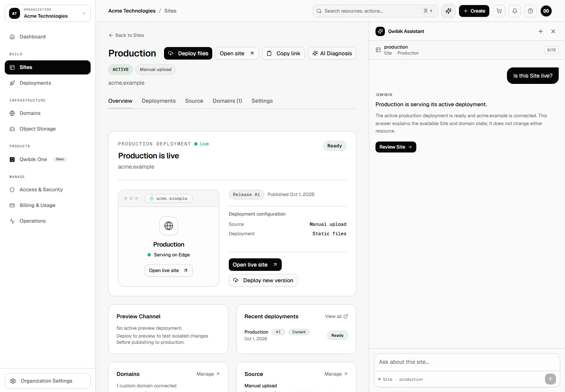Open Access & Security page
The height and width of the screenshot is (392, 565).
click(47, 190)
